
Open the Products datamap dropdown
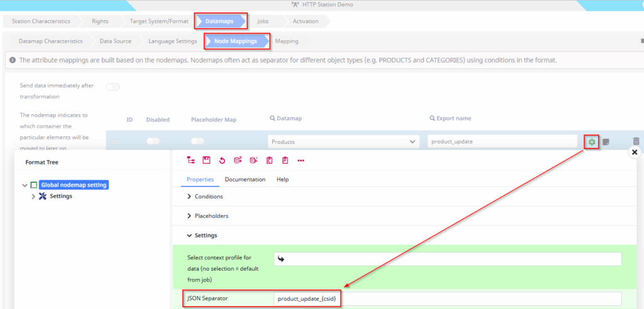coord(344,141)
